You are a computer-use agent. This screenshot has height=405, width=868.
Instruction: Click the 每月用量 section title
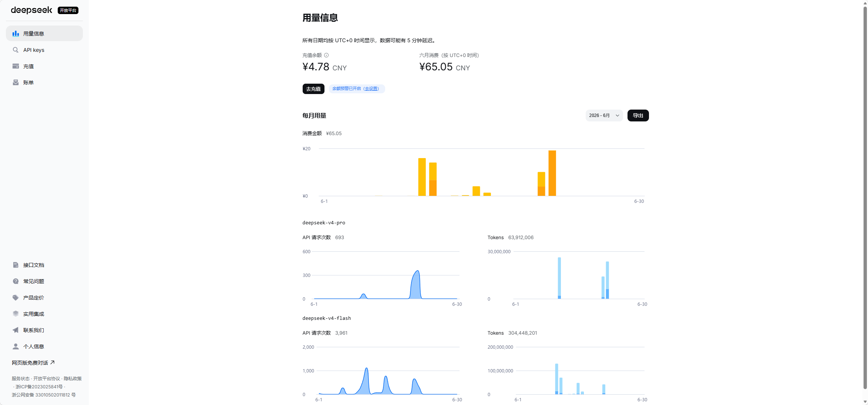tap(314, 116)
